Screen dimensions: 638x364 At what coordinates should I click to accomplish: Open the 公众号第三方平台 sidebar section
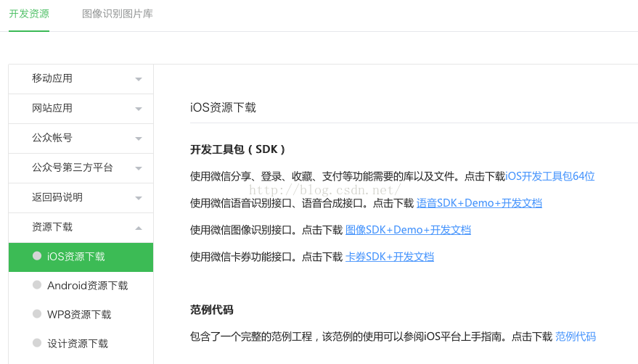(81, 168)
